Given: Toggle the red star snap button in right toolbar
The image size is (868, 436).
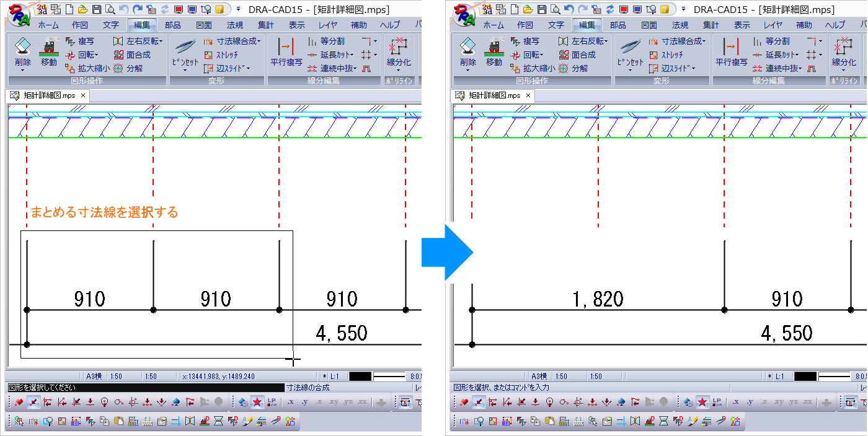Looking at the screenshot, I should coord(702,402).
